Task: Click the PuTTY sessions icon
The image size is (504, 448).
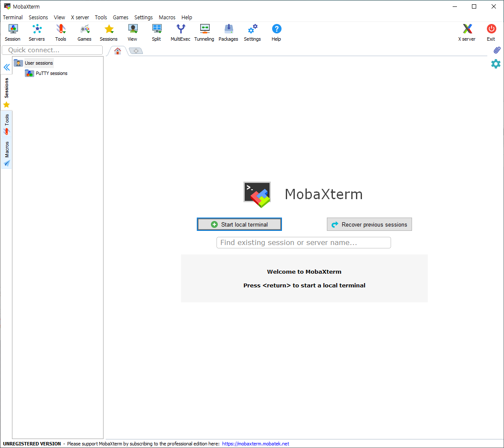Action: 30,73
